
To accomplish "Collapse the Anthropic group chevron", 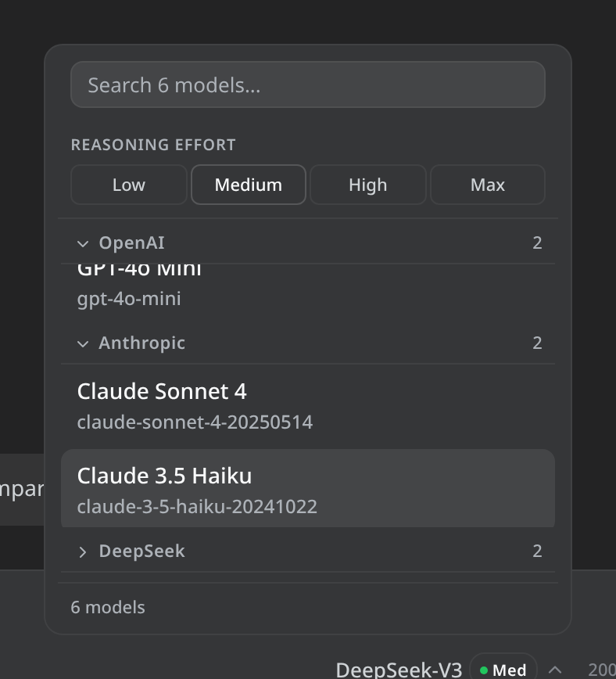I will pyautogui.click(x=83, y=344).
